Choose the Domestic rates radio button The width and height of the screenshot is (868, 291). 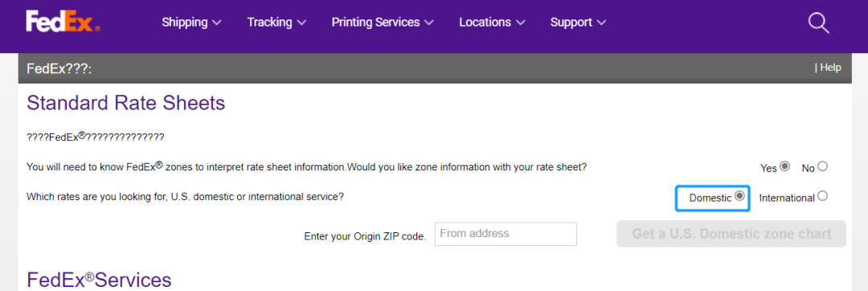pyautogui.click(x=739, y=196)
